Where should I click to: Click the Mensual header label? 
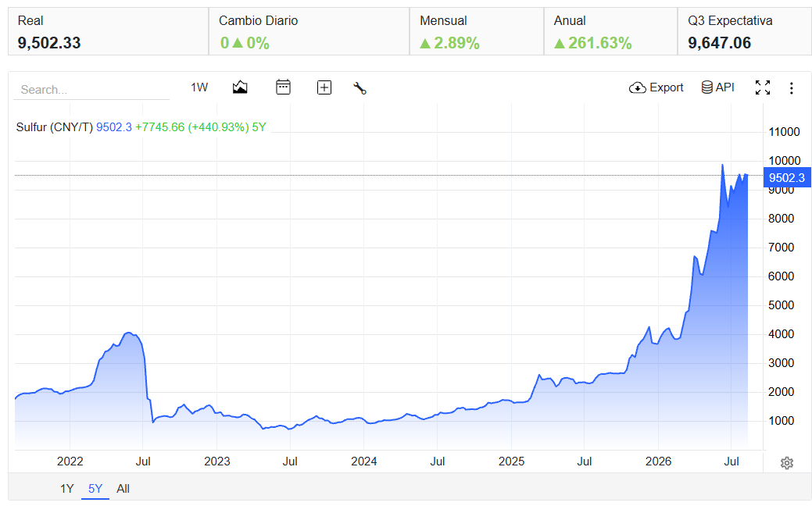tap(443, 21)
